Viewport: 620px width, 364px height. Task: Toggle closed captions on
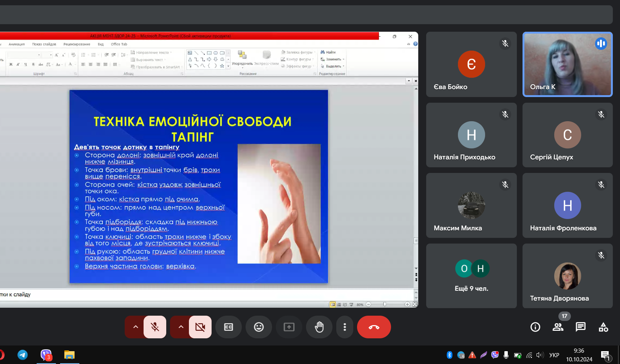pos(229,327)
